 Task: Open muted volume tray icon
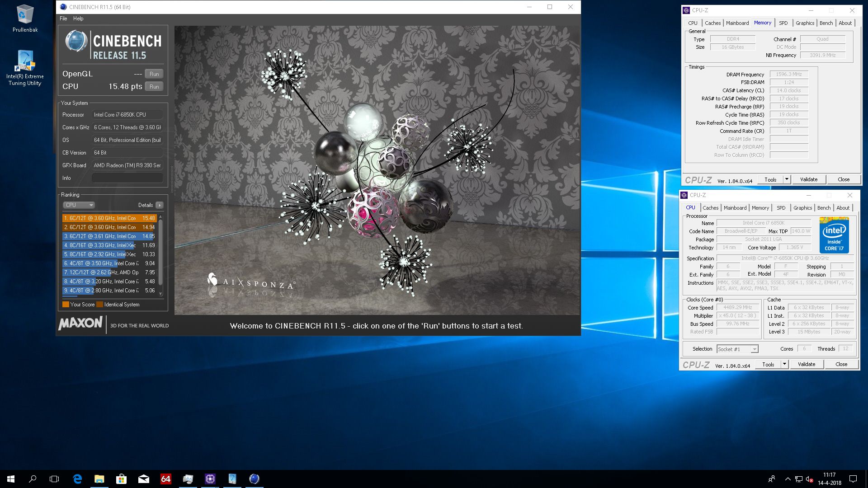point(810,479)
